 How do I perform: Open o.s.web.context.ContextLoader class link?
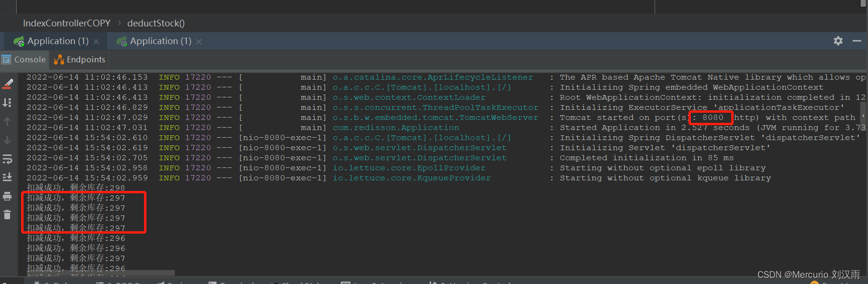point(409,97)
